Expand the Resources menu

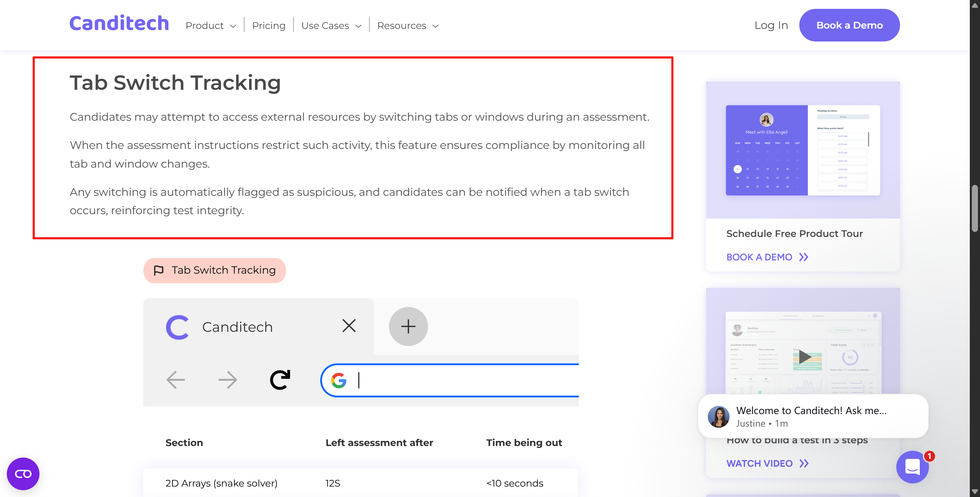pos(408,25)
